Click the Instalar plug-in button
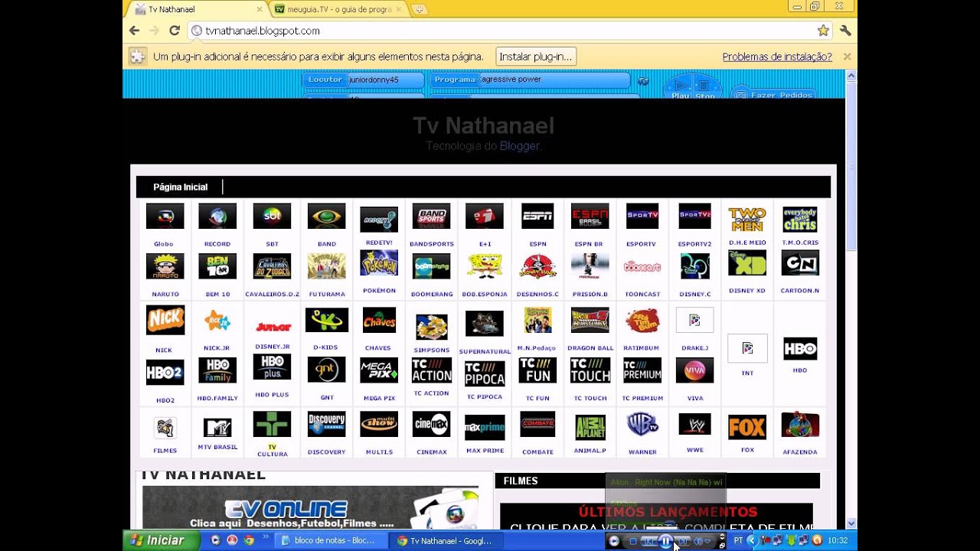980x551 pixels. point(536,57)
